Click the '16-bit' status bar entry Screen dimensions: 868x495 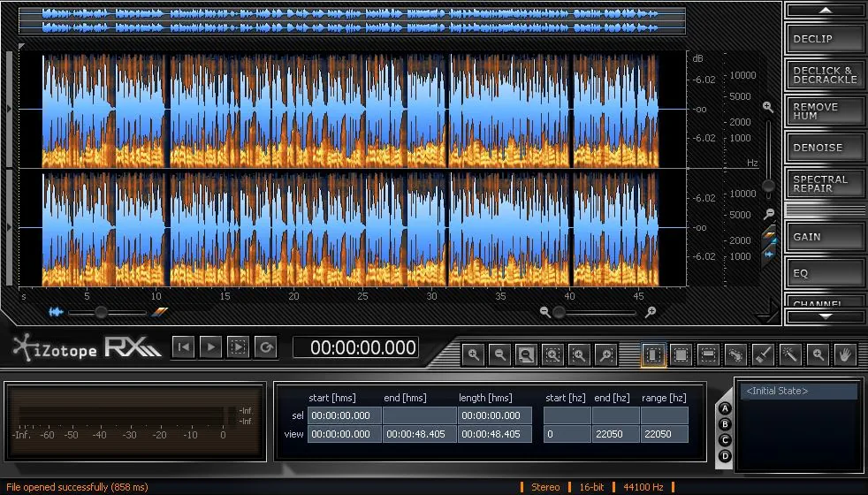[x=591, y=487]
